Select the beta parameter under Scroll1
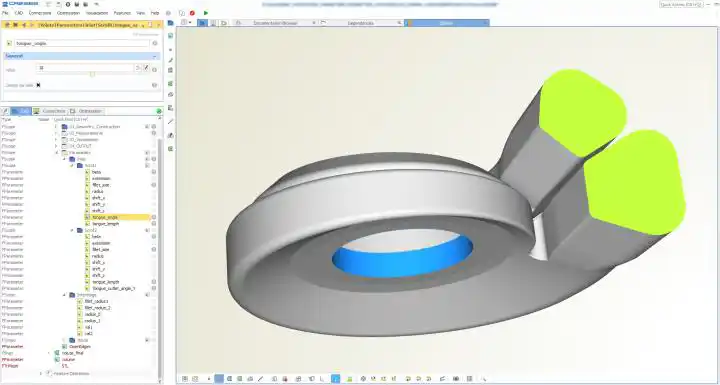 click(96, 172)
